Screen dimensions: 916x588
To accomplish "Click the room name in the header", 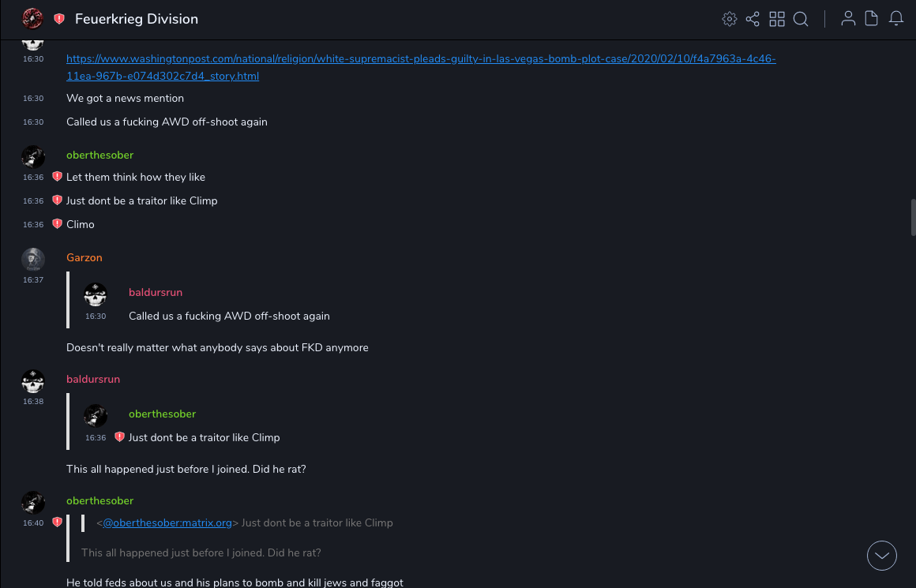I will (137, 19).
